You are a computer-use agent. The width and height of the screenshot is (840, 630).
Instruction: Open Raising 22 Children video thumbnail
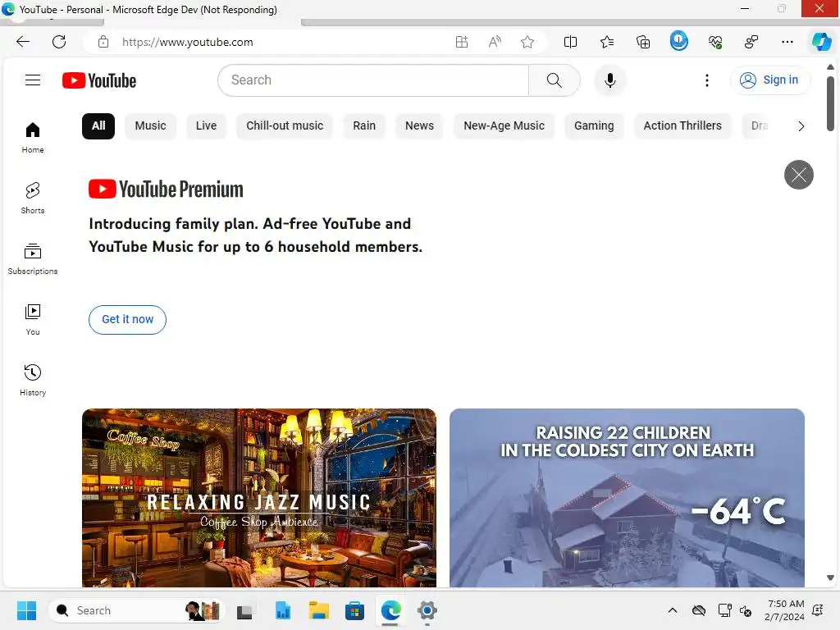pyautogui.click(x=627, y=498)
